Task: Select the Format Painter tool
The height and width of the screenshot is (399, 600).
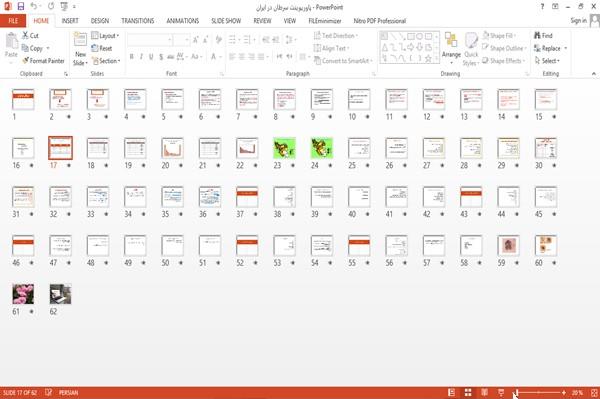Action: pyautogui.click(x=44, y=61)
